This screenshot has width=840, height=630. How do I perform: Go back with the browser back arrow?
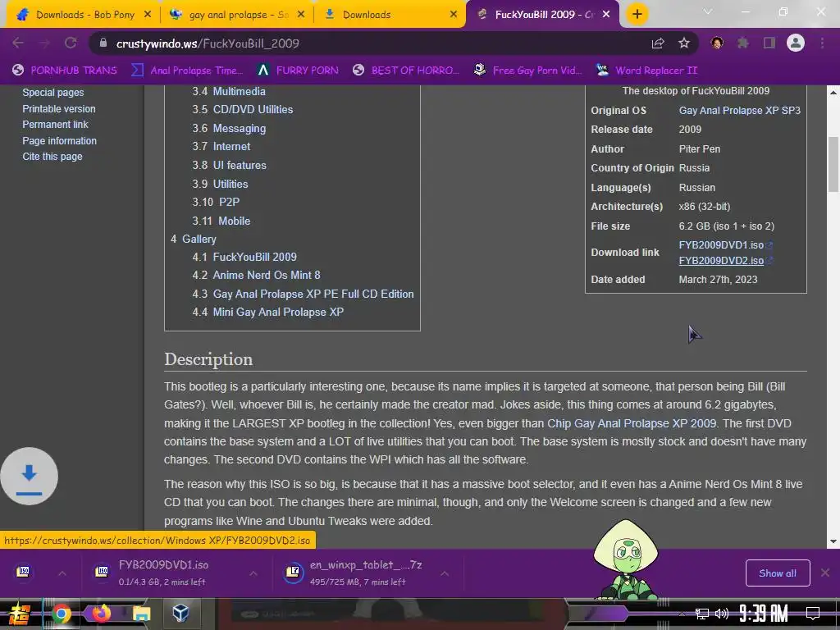(x=18, y=43)
